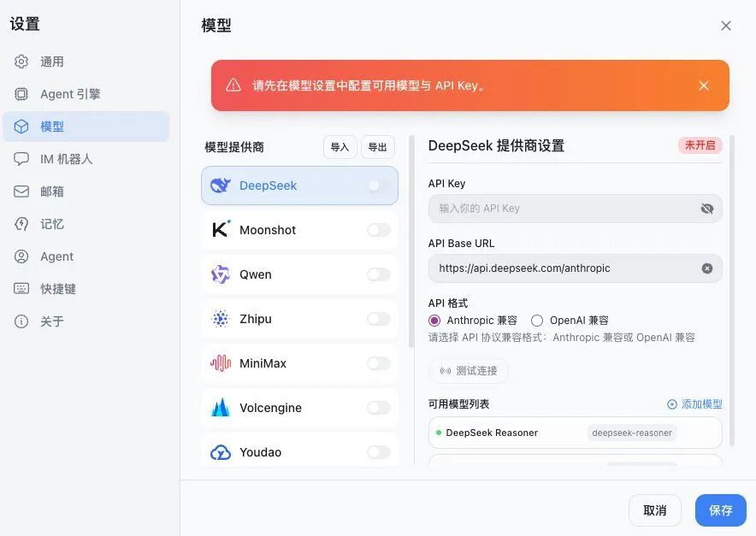Focus the API Key input field
This screenshot has width=756, height=536.
[x=564, y=209]
